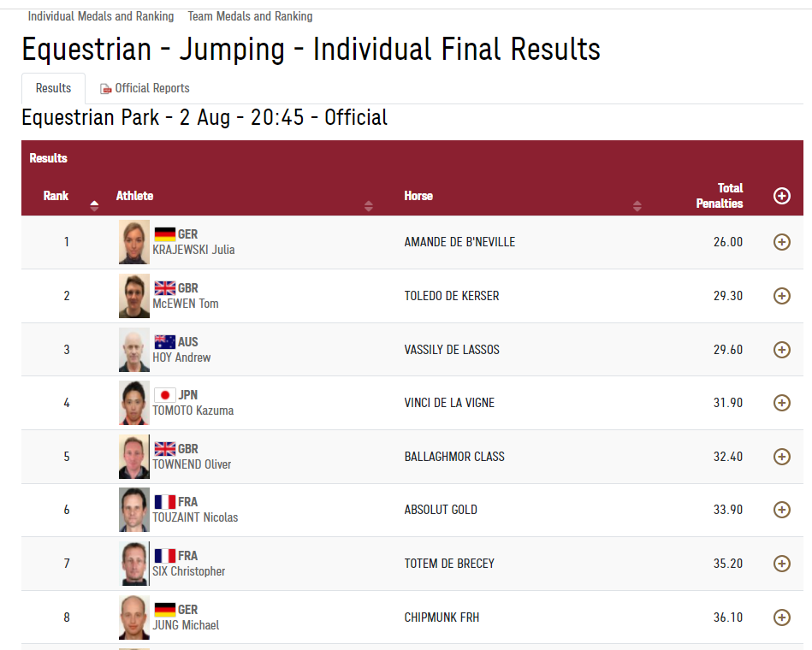Expand details for Andrew Hoy's row
812x650 pixels.
pyautogui.click(x=781, y=349)
